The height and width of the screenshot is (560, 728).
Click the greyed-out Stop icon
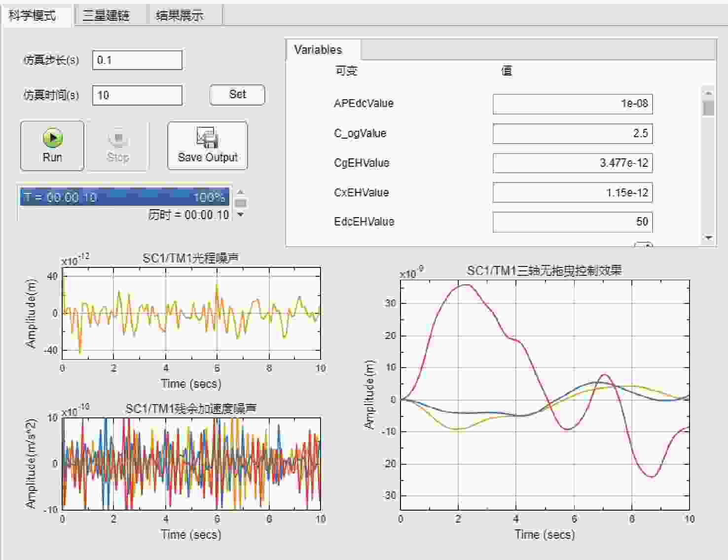click(118, 138)
